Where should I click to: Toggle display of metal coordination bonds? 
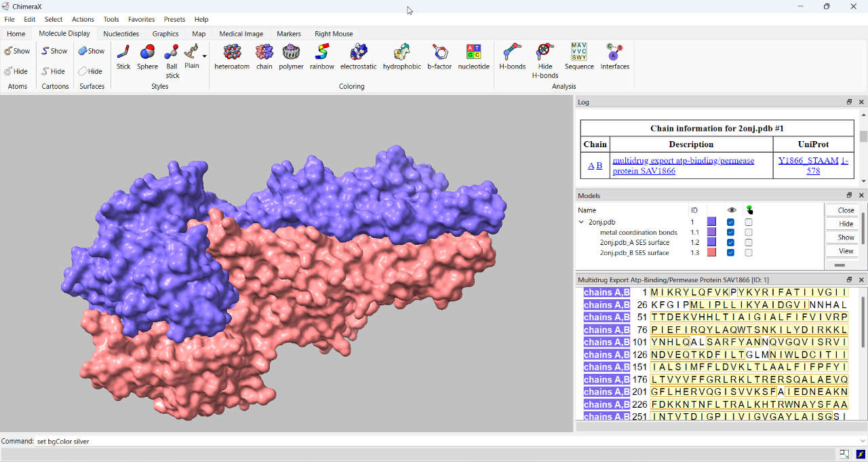pos(730,231)
